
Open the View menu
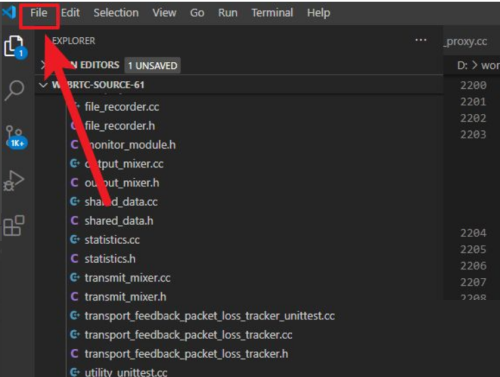tap(164, 13)
